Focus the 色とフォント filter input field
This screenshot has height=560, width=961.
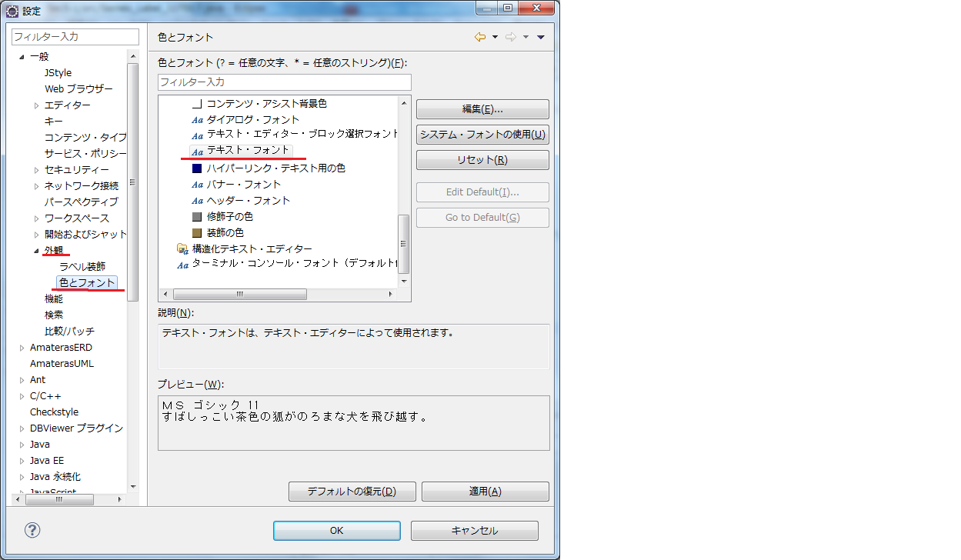coord(285,82)
